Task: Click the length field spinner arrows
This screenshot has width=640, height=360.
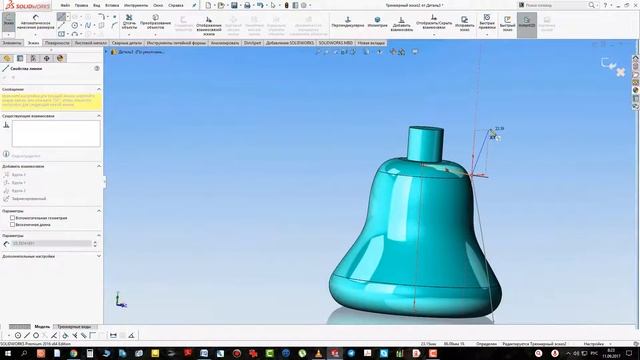Action: click(95, 244)
